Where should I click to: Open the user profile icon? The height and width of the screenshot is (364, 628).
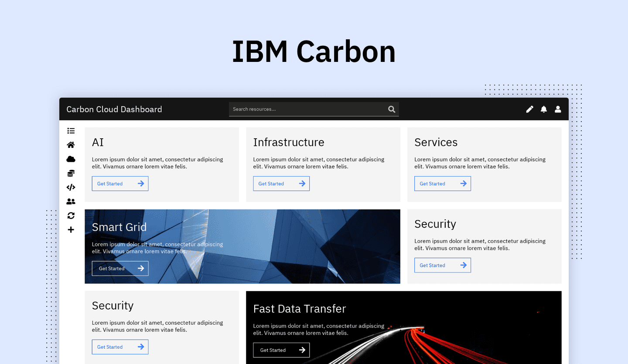(x=558, y=109)
